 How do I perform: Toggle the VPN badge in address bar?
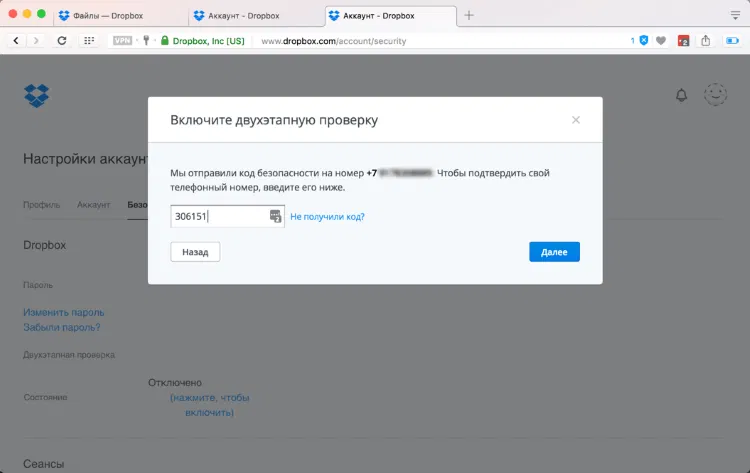point(122,41)
